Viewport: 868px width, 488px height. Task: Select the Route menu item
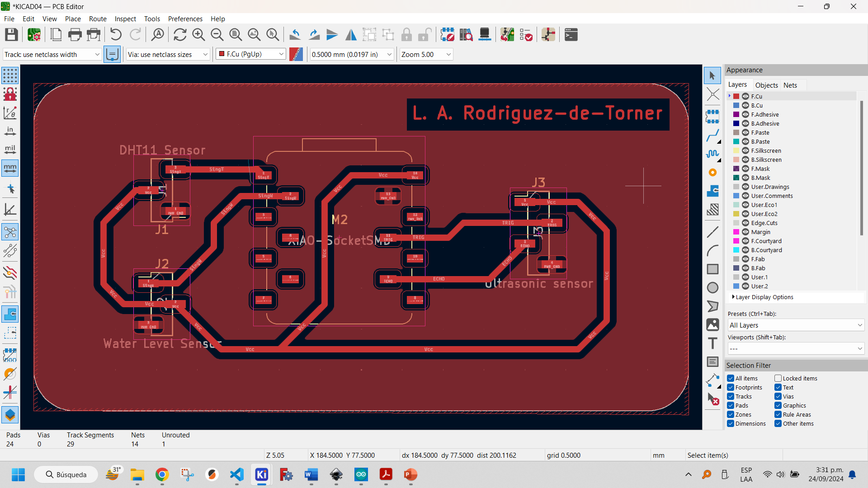click(x=97, y=19)
